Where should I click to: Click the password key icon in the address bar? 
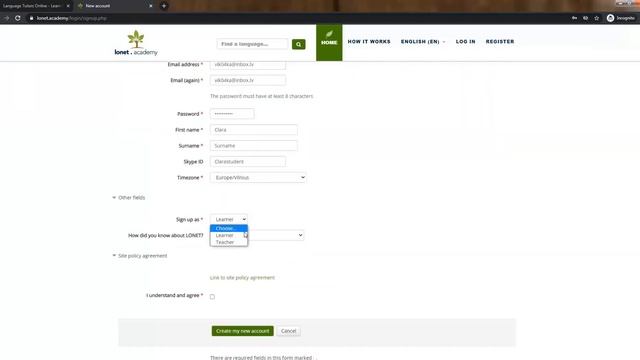click(x=574, y=18)
